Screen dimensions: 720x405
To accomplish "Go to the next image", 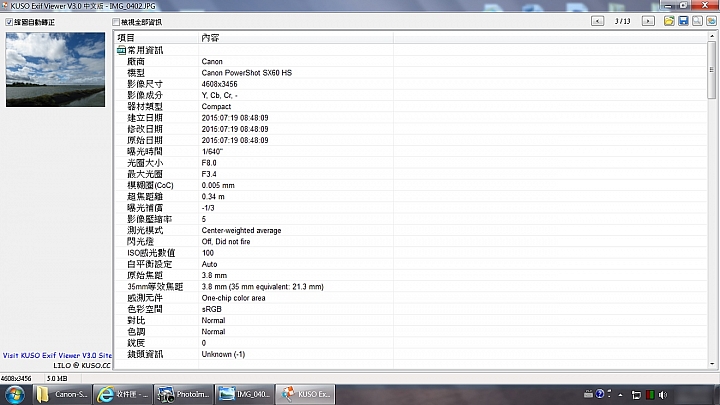I will coord(648,21).
